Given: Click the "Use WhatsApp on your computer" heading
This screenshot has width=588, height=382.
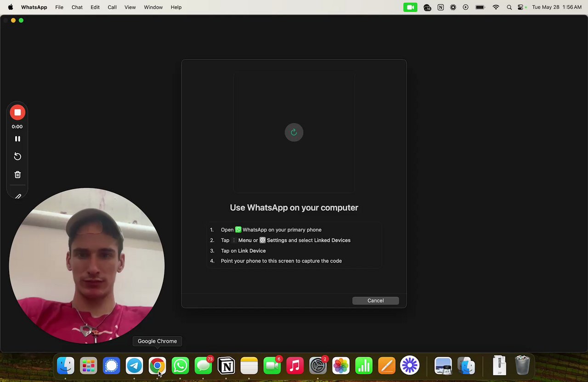Looking at the screenshot, I should click(x=294, y=208).
